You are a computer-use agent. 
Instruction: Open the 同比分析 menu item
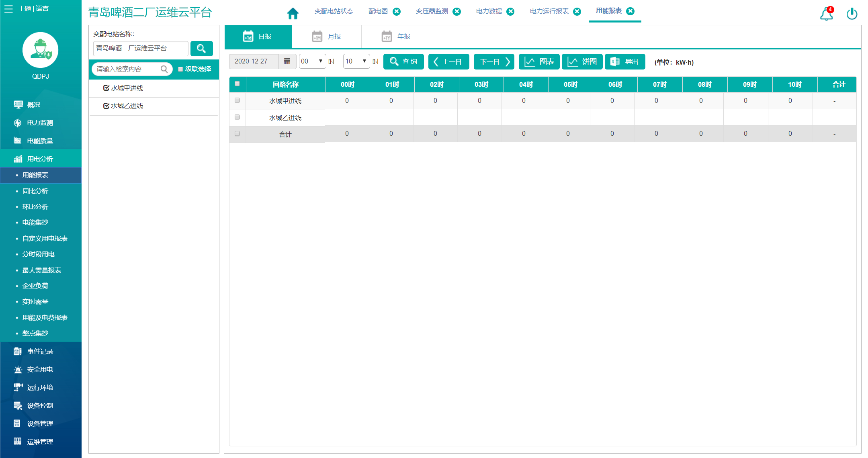35,191
